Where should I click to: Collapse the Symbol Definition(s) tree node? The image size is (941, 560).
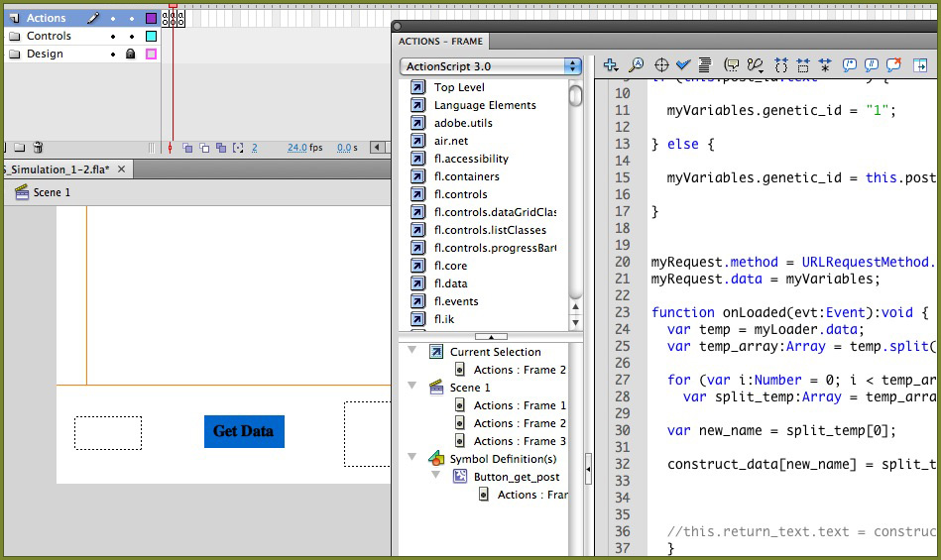412,459
